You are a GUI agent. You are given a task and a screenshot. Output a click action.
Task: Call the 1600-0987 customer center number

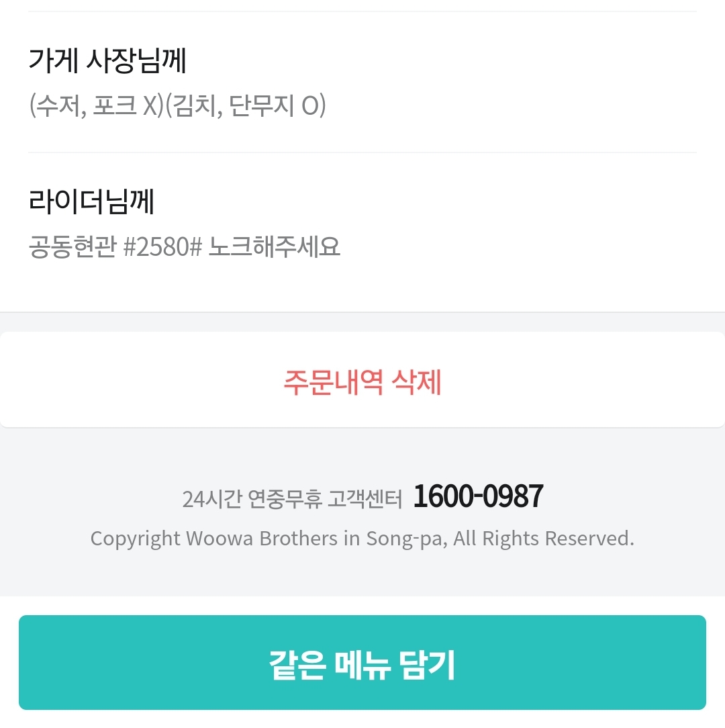click(478, 497)
